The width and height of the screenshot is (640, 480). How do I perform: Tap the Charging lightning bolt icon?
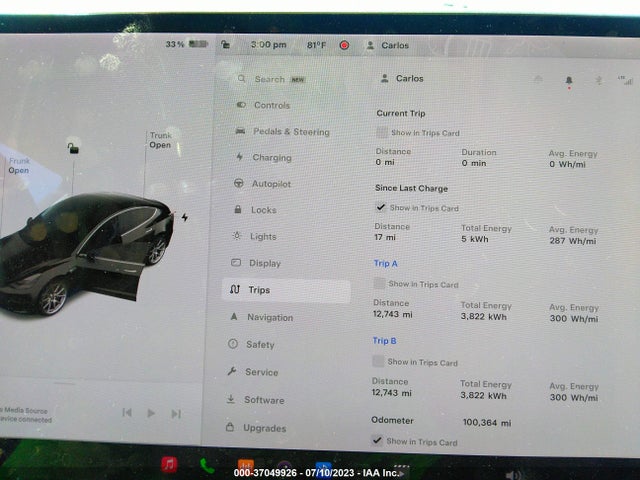click(240, 157)
